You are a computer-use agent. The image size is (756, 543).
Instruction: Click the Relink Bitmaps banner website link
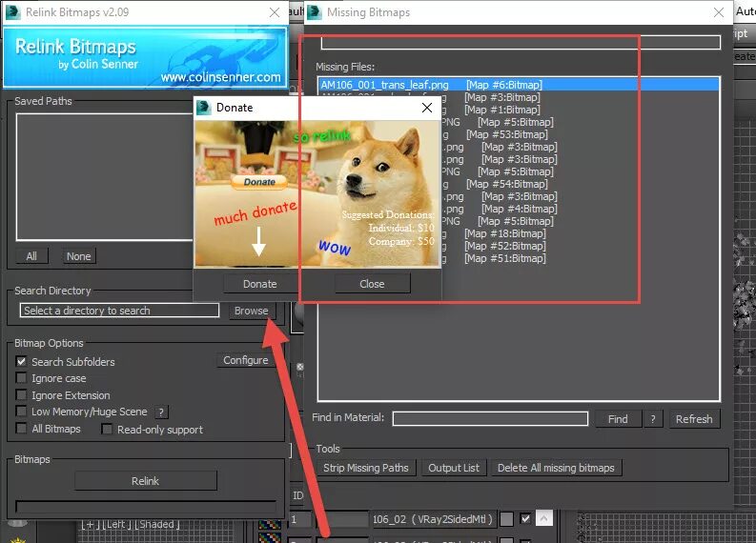point(221,77)
